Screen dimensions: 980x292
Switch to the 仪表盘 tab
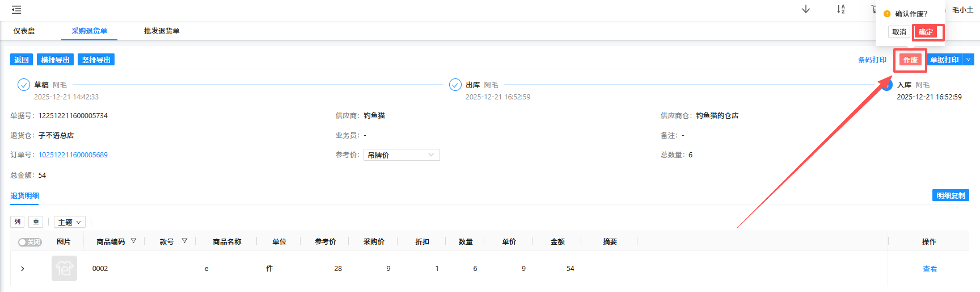(24, 31)
